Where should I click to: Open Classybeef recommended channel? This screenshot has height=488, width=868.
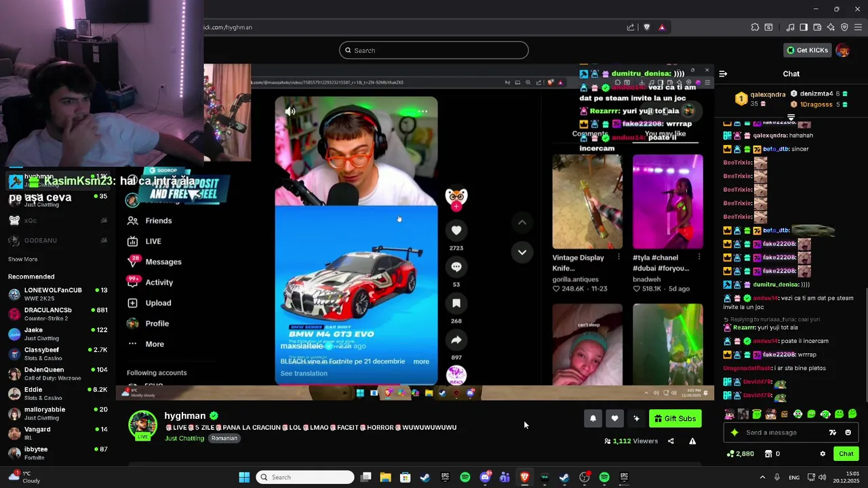[58, 354]
